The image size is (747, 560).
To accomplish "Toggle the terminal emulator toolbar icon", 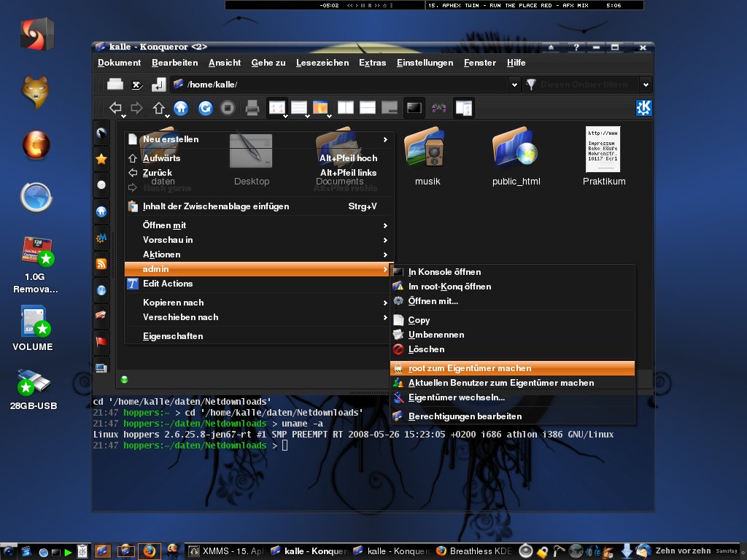I will coord(414,108).
